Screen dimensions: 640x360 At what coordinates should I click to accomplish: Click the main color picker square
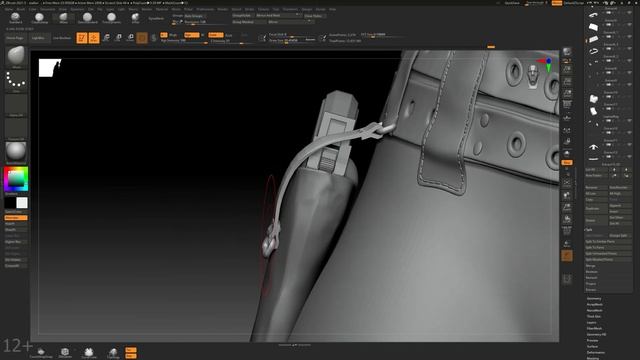16,179
